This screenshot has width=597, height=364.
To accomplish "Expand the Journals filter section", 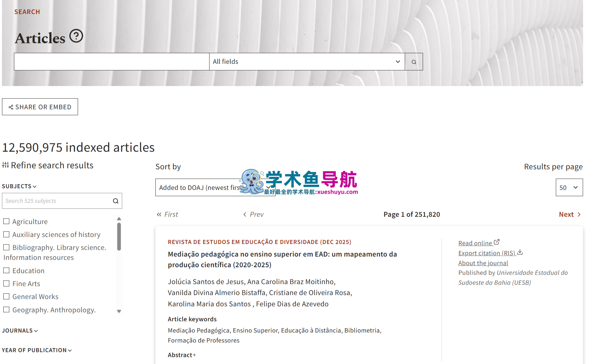I will [20, 330].
